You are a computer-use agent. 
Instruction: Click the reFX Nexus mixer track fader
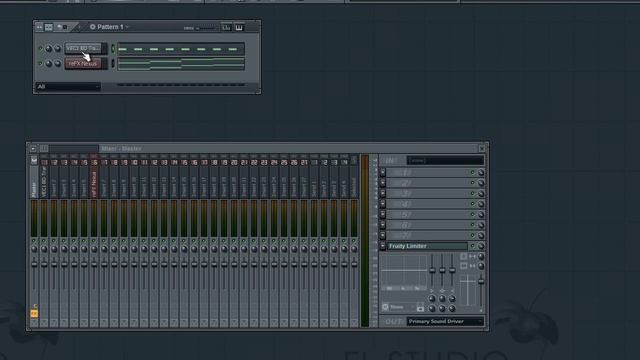(94, 264)
